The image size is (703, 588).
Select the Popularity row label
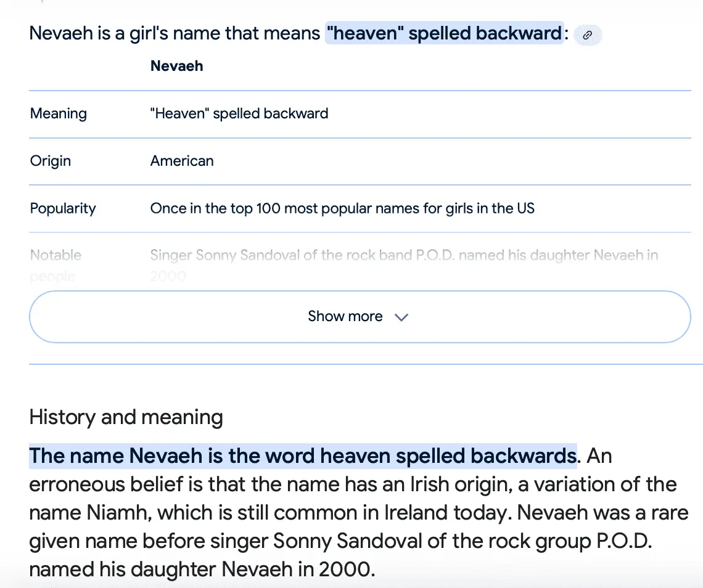point(63,208)
